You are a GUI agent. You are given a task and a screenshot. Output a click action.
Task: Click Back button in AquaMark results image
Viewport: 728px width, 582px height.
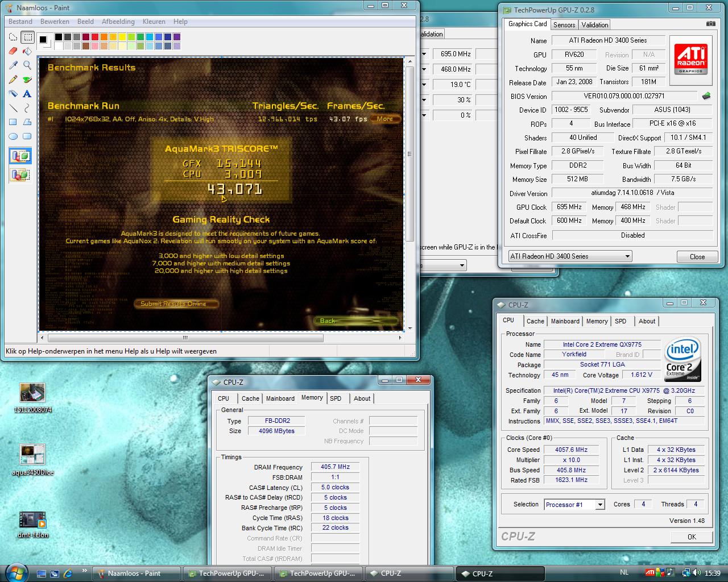click(357, 321)
